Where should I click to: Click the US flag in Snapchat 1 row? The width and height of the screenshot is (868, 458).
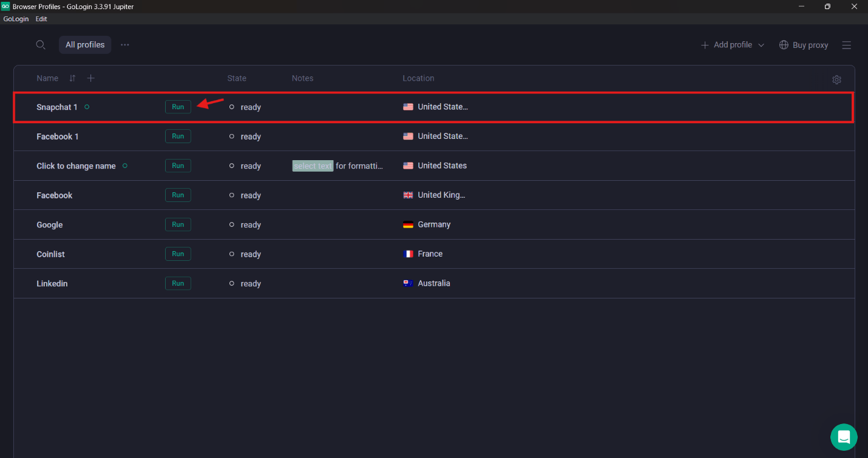point(408,107)
